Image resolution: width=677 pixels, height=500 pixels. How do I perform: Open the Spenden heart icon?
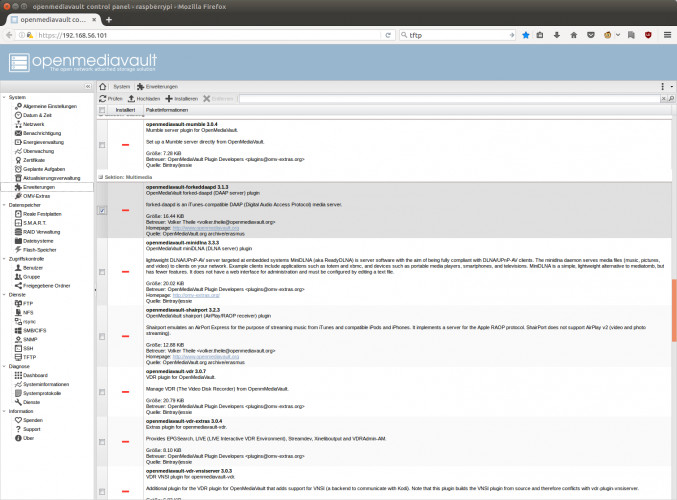pyautogui.click(x=18, y=420)
